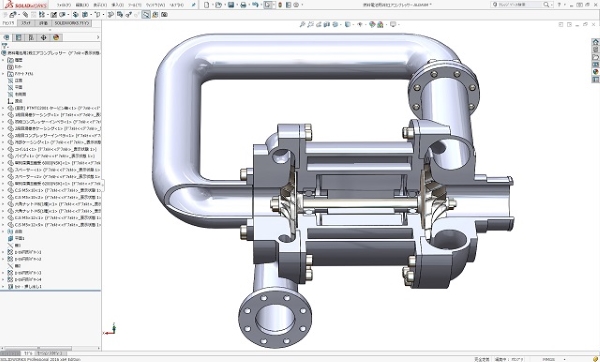
Task: Click the Edit Appearance color sphere icon
Action: [372, 24]
